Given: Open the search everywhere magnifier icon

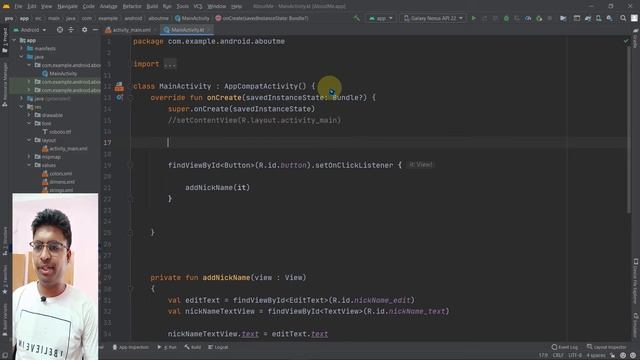Looking at the screenshot, I should 623,18.
